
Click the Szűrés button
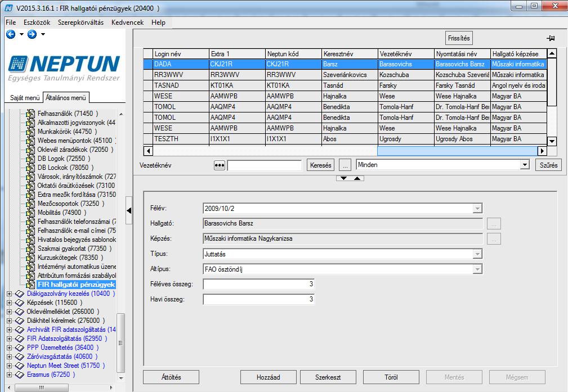click(548, 165)
